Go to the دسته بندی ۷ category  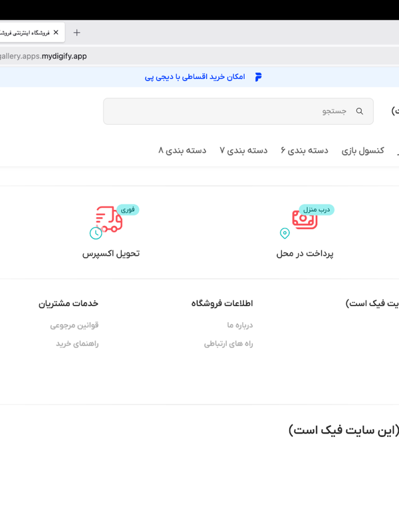coord(243,151)
